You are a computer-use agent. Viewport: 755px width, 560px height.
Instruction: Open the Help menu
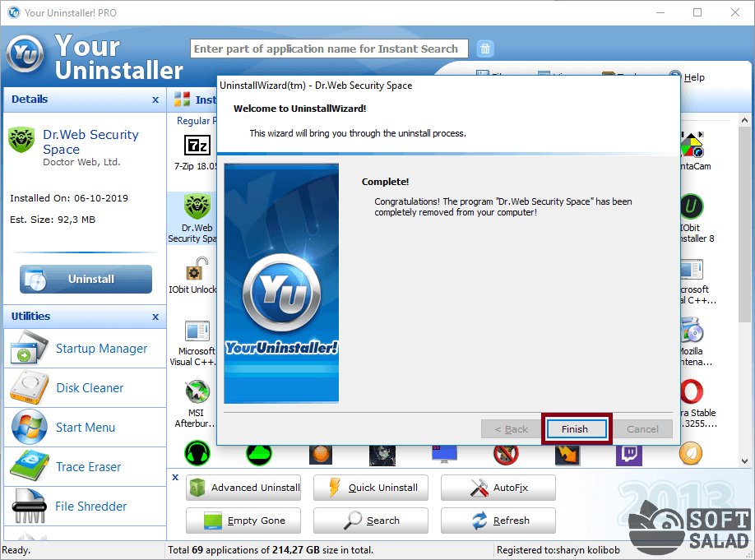(688, 77)
